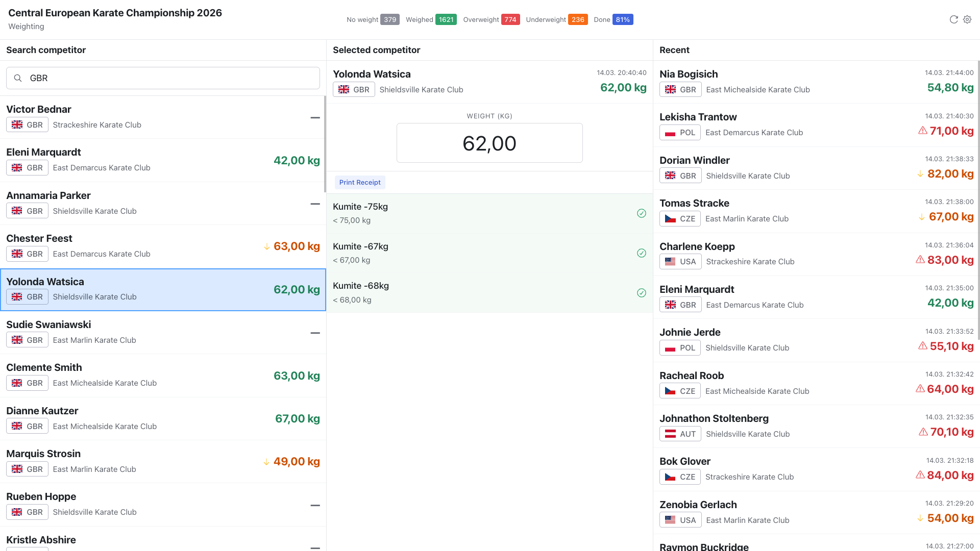Click the GBR flag badge under Yolonda Watsica
Viewport: 980px width, 551px height.
(354, 89)
